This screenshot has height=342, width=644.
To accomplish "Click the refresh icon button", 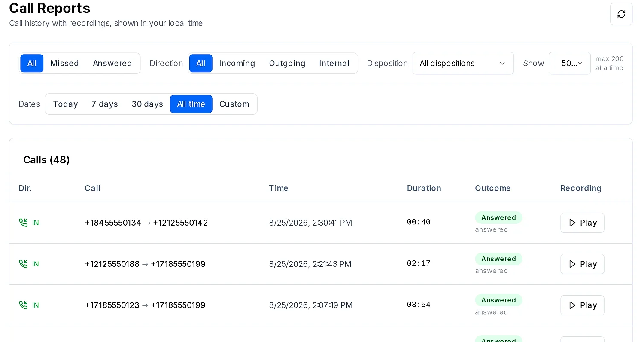I will (621, 14).
